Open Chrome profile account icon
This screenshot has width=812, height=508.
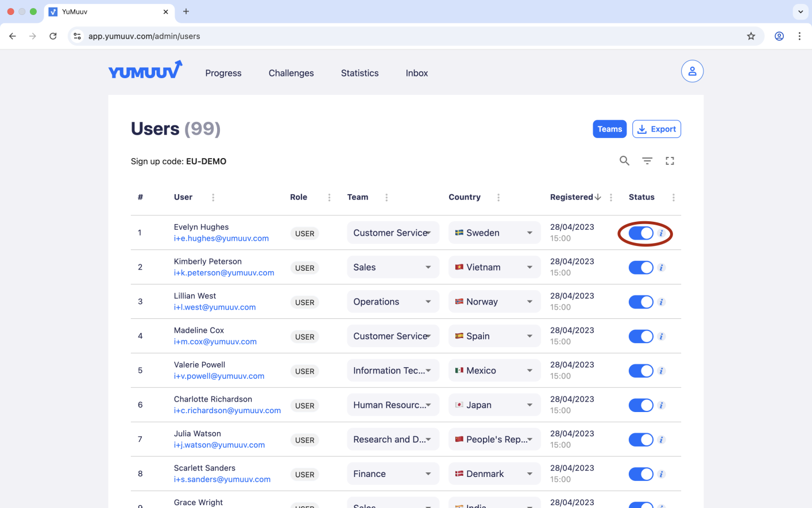[779, 36]
